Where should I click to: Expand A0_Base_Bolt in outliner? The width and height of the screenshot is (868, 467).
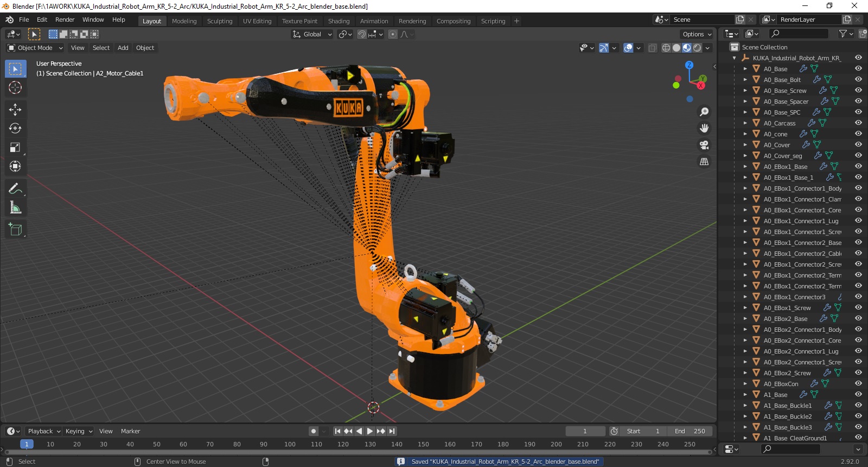745,80
